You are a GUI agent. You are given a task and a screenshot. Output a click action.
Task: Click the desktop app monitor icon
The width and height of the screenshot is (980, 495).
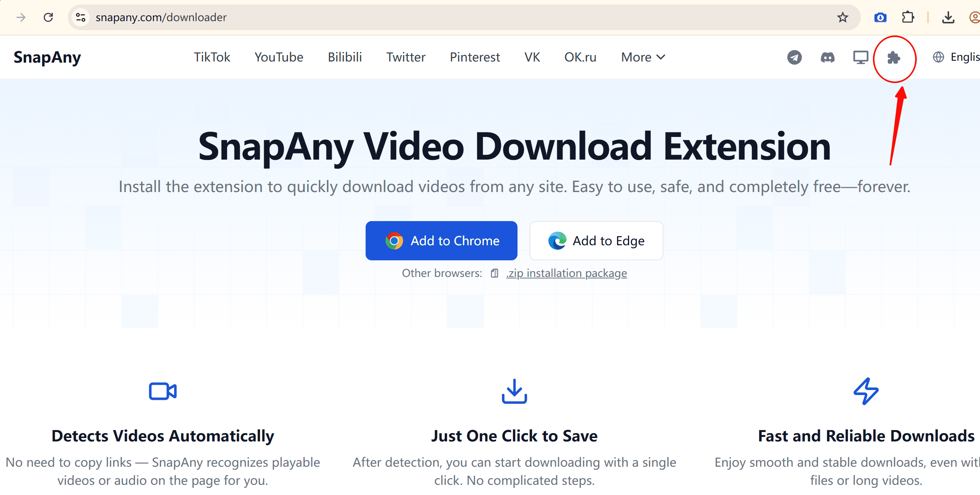coord(860,57)
